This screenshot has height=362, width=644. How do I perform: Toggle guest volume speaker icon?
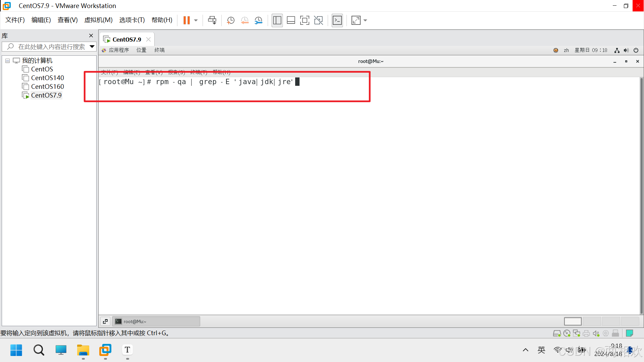626,50
